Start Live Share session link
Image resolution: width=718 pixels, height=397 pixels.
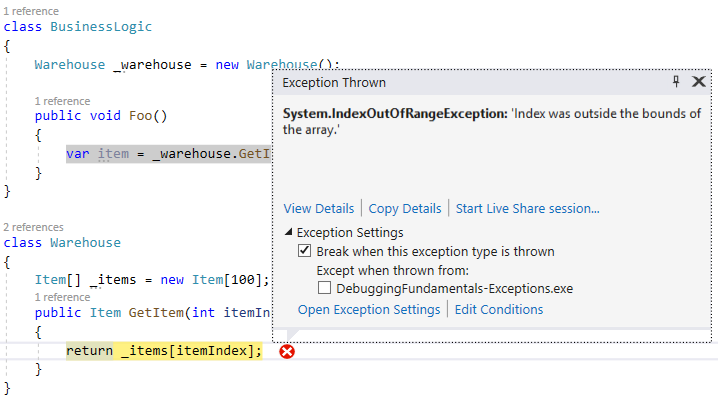click(528, 209)
